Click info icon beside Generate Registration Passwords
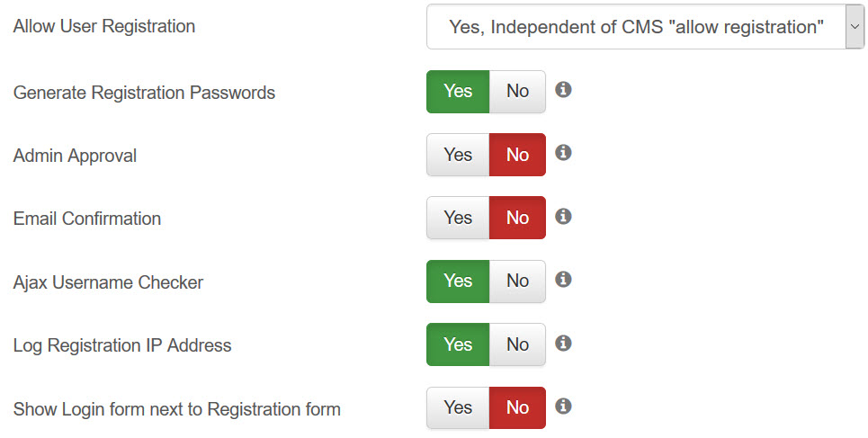Image resolution: width=868 pixels, height=438 pixels. 563,89
